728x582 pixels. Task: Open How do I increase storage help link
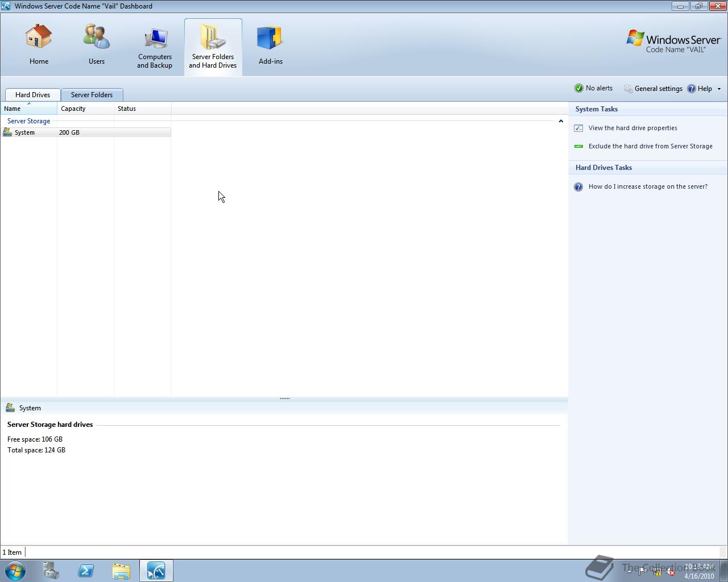pyautogui.click(x=648, y=186)
